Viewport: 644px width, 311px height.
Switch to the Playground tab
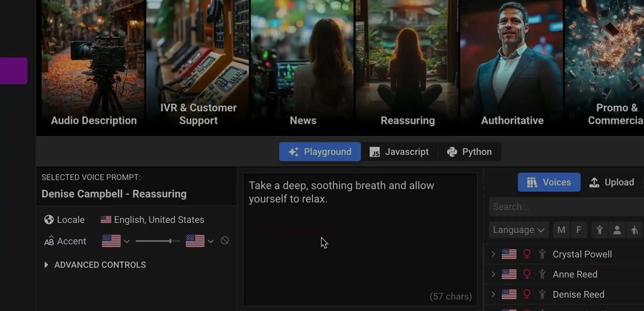pyautogui.click(x=320, y=152)
